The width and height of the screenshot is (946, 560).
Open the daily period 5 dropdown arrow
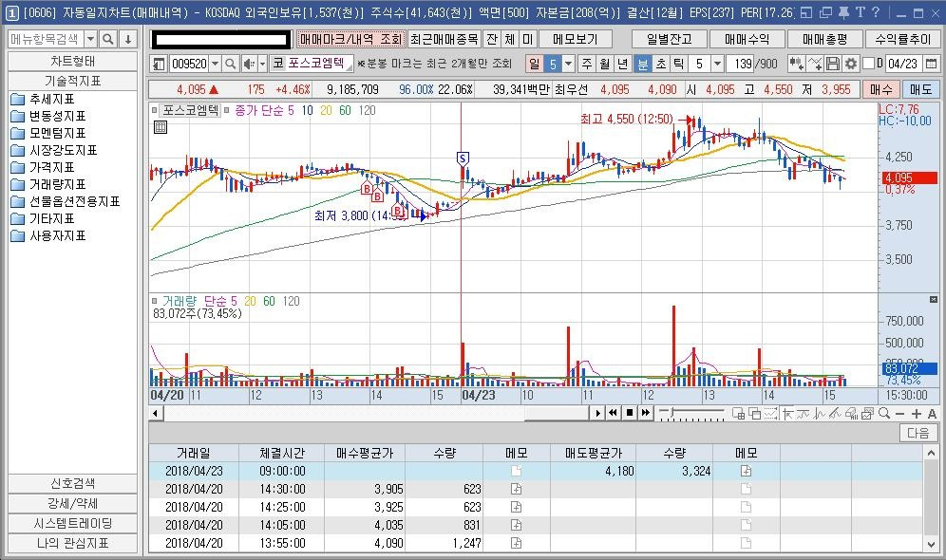pos(568,64)
